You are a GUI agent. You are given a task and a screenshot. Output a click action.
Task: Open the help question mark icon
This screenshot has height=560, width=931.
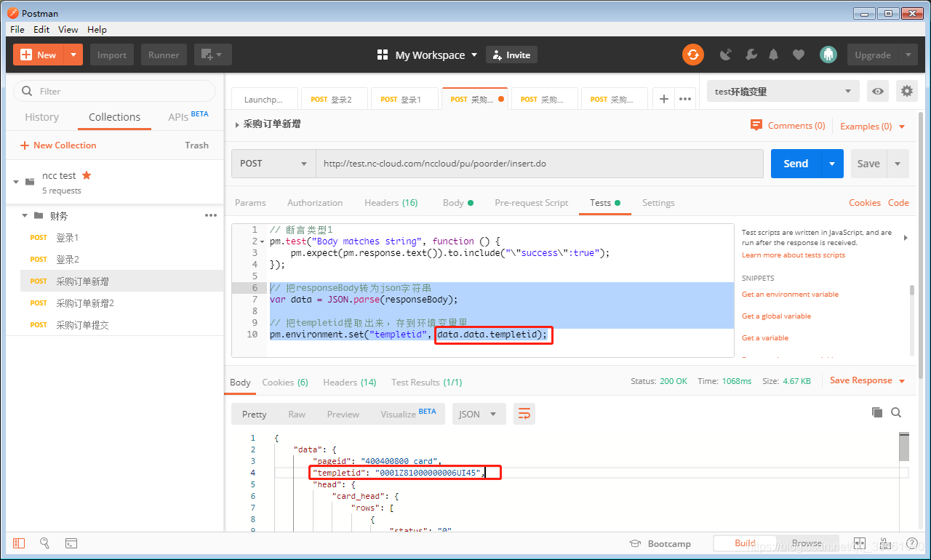click(x=911, y=543)
